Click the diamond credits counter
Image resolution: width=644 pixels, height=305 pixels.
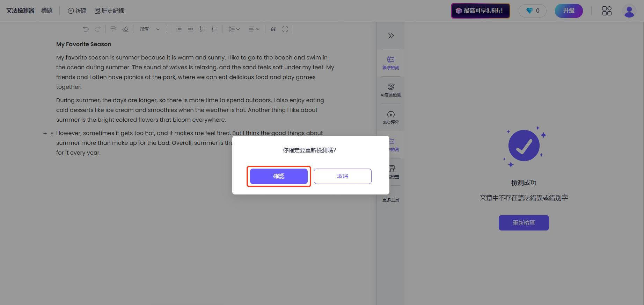[533, 11]
